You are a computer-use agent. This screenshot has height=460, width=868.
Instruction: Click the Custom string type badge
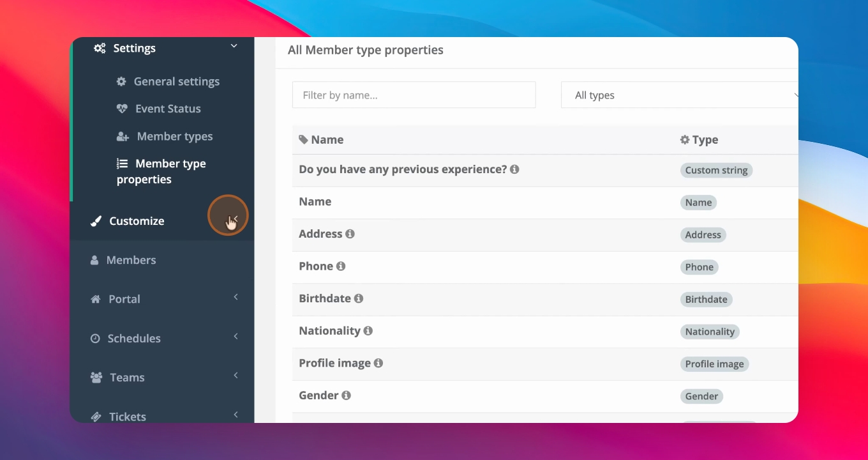pyautogui.click(x=716, y=171)
